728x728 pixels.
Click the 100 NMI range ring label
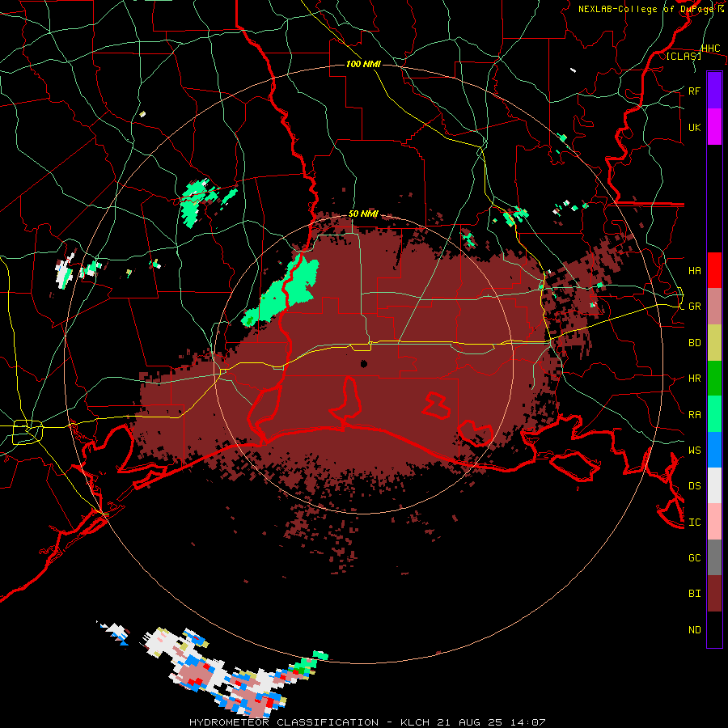point(363,64)
